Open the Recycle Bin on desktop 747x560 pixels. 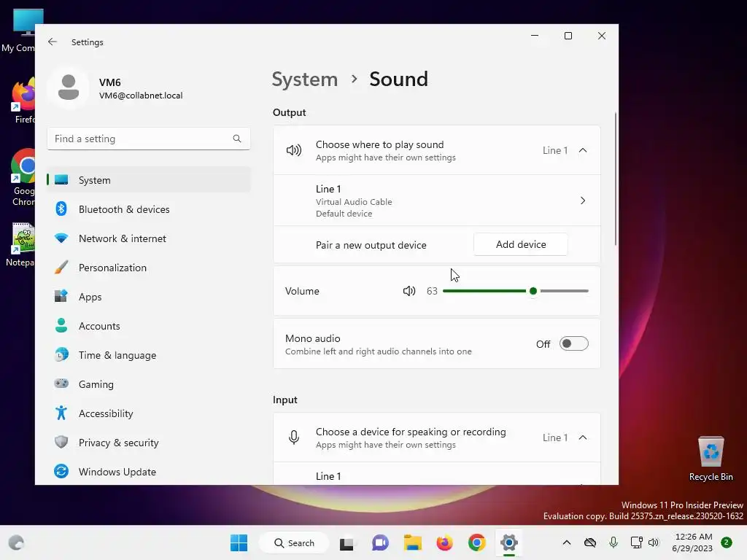pos(711,458)
